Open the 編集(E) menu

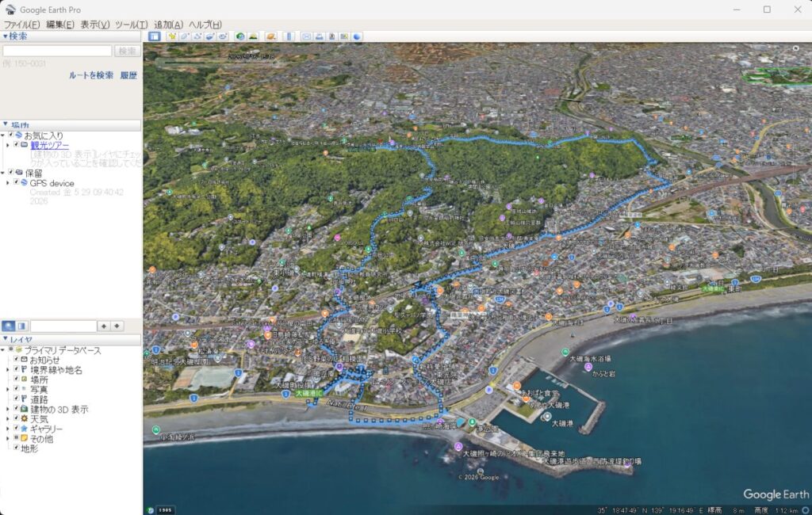click(x=60, y=25)
